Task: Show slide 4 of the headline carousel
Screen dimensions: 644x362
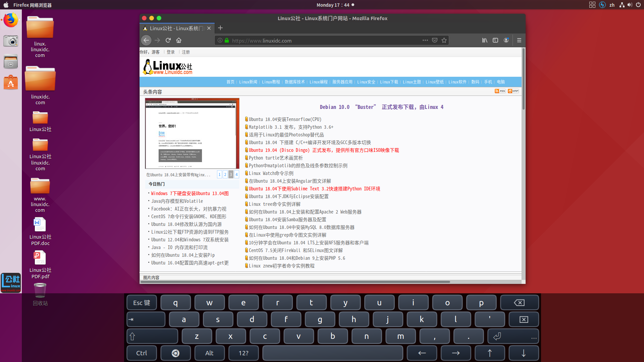Action: click(236, 174)
